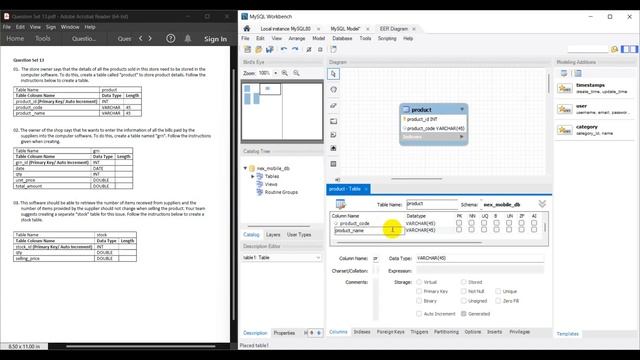Click the Table Name input field
The width and height of the screenshot is (640, 360).
click(432, 204)
